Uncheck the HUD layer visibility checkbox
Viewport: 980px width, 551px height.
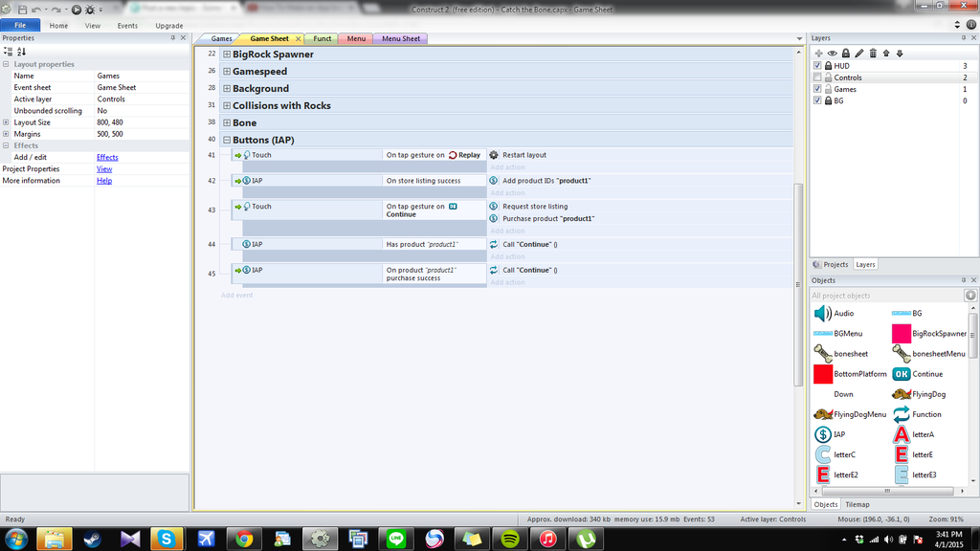click(816, 66)
